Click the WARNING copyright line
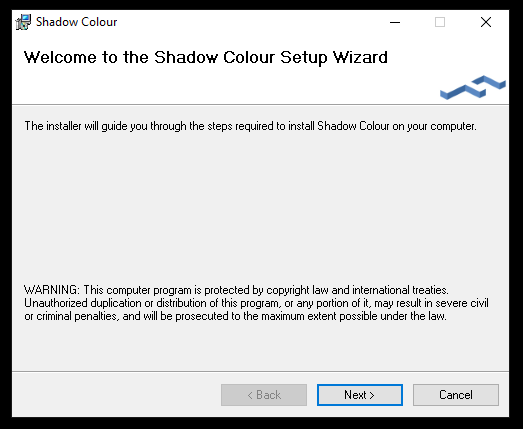523x429 pixels. 236,290
